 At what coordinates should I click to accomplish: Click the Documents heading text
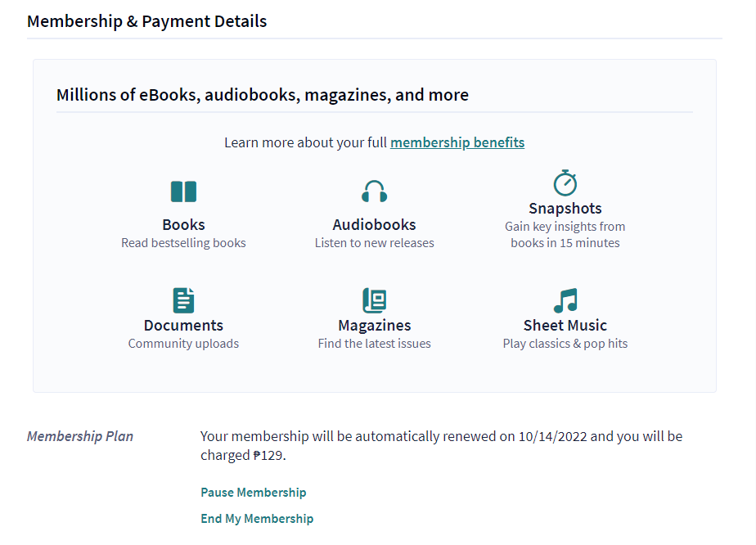pos(183,326)
